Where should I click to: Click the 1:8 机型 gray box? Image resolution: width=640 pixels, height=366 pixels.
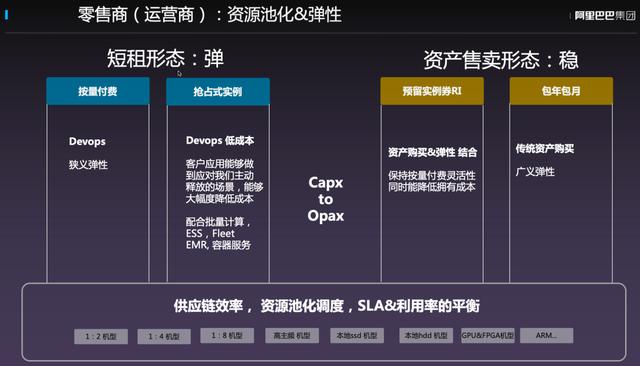tap(227, 336)
